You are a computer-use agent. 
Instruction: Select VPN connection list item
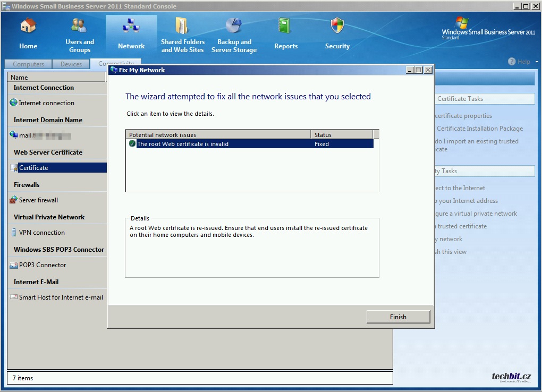point(41,233)
